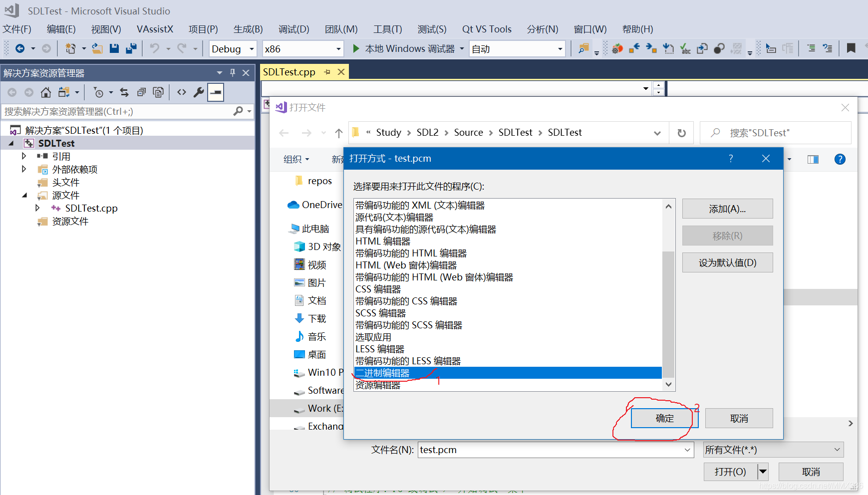Click the 搜索"SDLTest" search box
868x495 pixels.
[775, 133]
